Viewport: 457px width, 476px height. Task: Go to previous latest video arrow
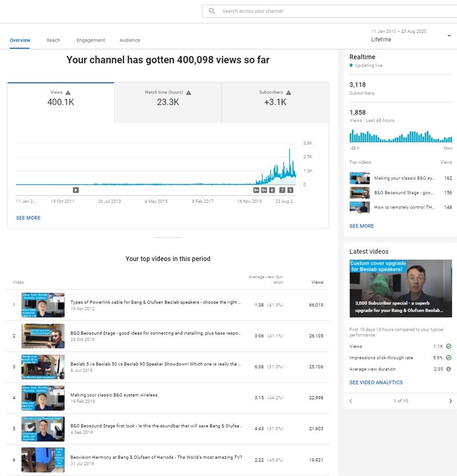coord(351,401)
